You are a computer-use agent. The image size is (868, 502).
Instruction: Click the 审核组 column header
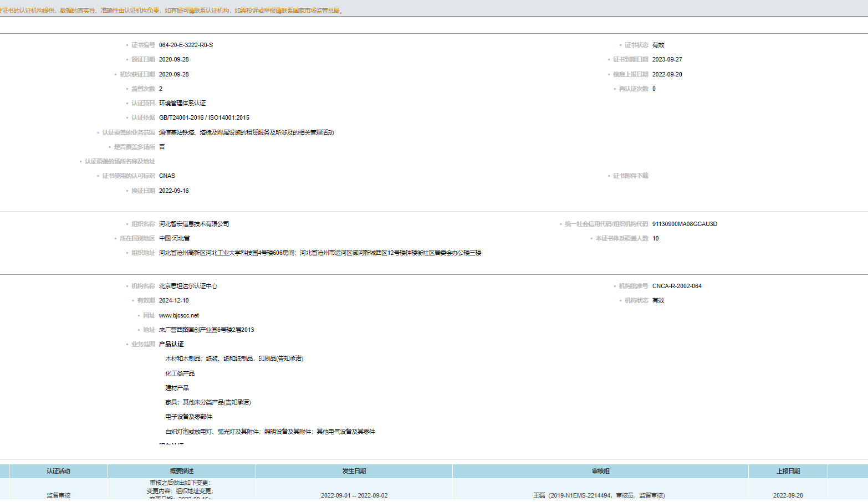[600, 471]
